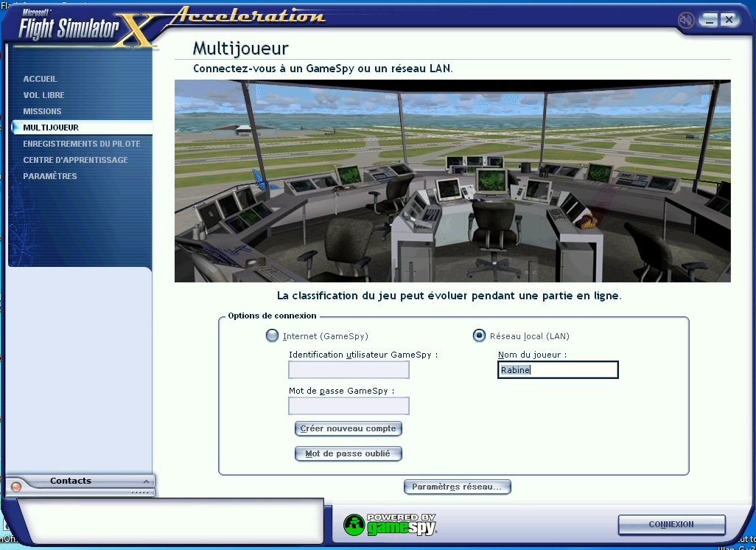Open PARAMÈTRES in the sidebar
This screenshot has width=756, height=550.
50,176
